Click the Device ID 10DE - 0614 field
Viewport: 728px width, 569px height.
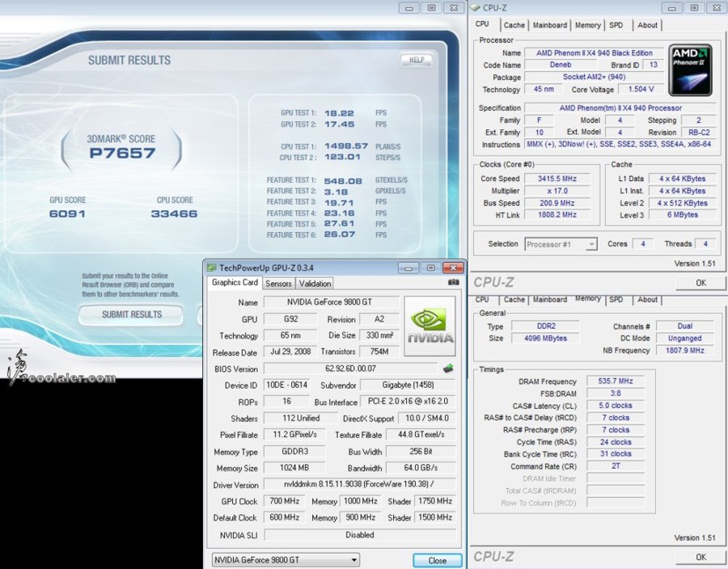coord(286,385)
